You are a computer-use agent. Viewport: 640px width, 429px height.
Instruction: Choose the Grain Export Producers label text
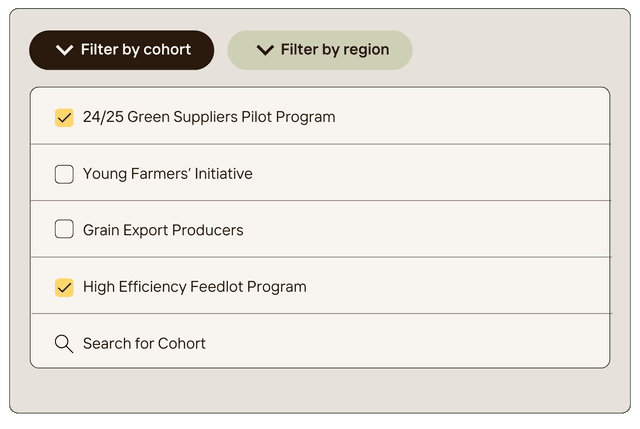point(163,230)
